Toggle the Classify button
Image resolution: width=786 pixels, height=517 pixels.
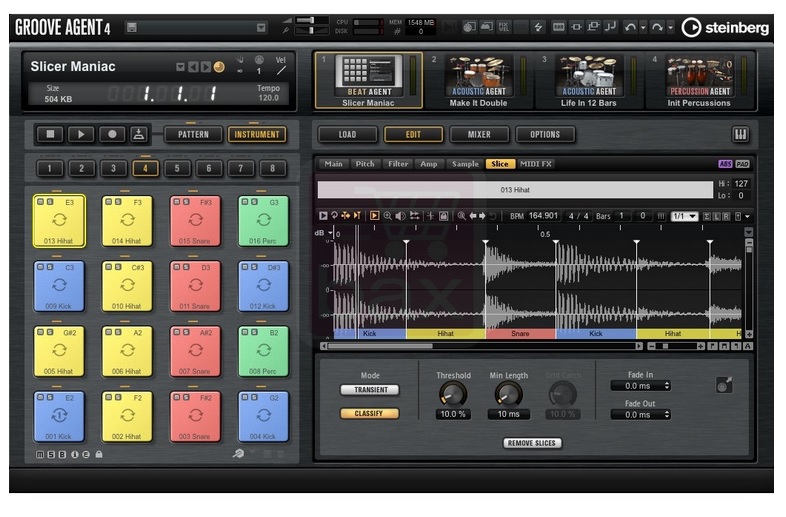369,413
